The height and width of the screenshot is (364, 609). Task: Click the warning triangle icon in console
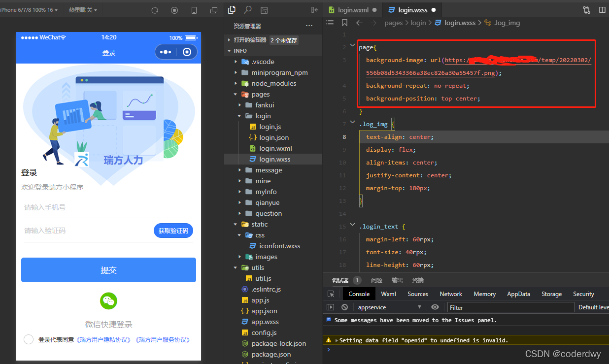click(x=329, y=340)
